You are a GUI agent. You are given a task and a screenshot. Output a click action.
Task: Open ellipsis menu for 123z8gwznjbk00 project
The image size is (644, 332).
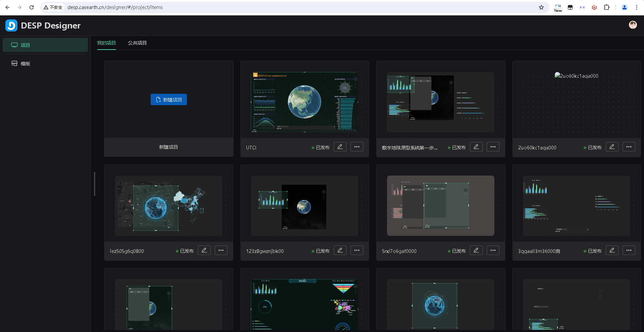pyautogui.click(x=357, y=250)
